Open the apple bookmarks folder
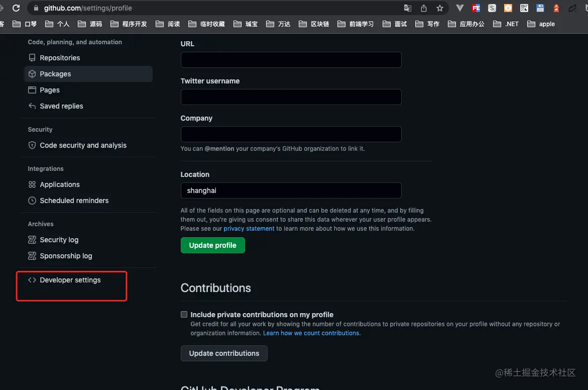588x390 pixels. tap(541, 24)
